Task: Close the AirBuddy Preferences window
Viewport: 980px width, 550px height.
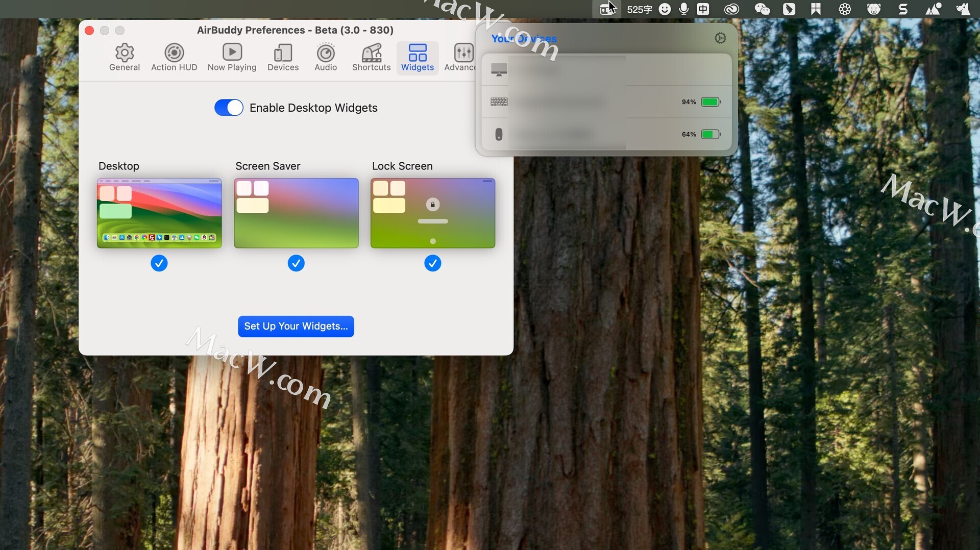Action: coord(89,31)
